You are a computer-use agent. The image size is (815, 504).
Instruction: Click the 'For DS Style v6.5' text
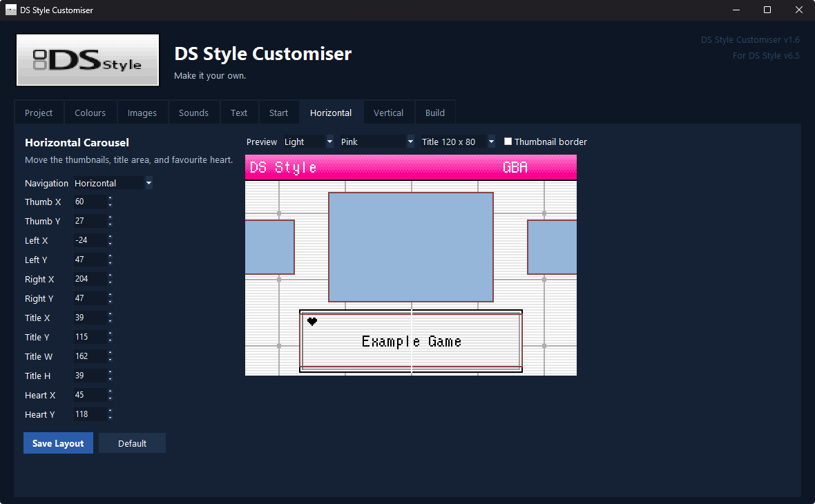pyautogui.click(x=766, y=56)
